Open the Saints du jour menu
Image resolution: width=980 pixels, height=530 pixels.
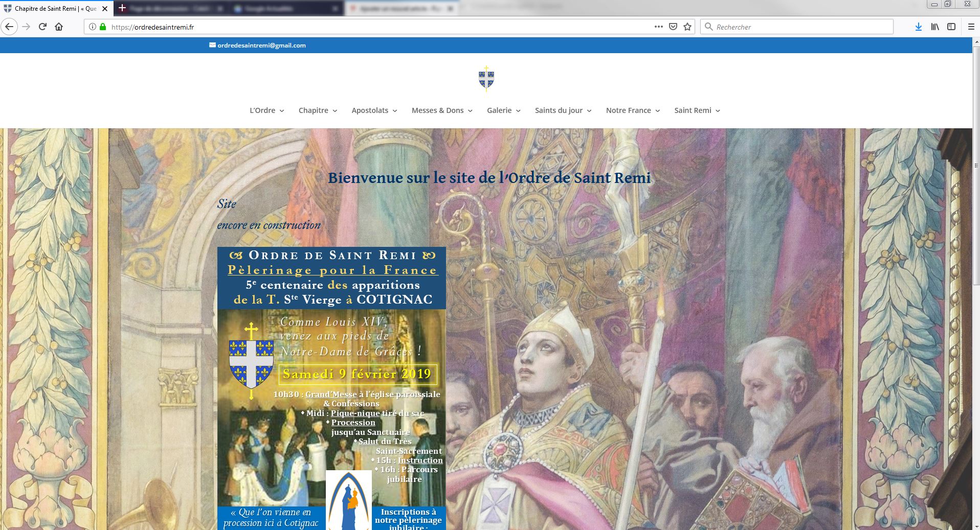[563, 110]
